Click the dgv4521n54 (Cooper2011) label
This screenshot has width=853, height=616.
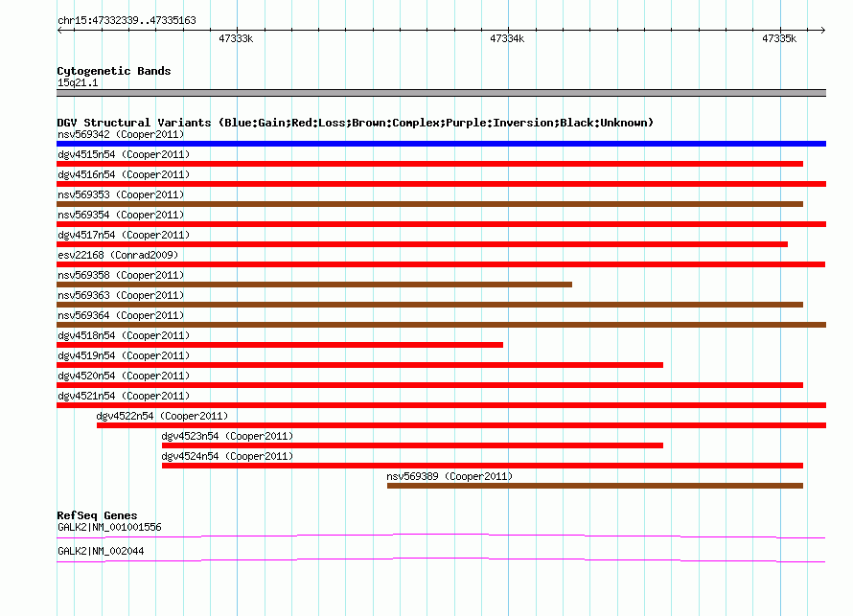(124, 396)
